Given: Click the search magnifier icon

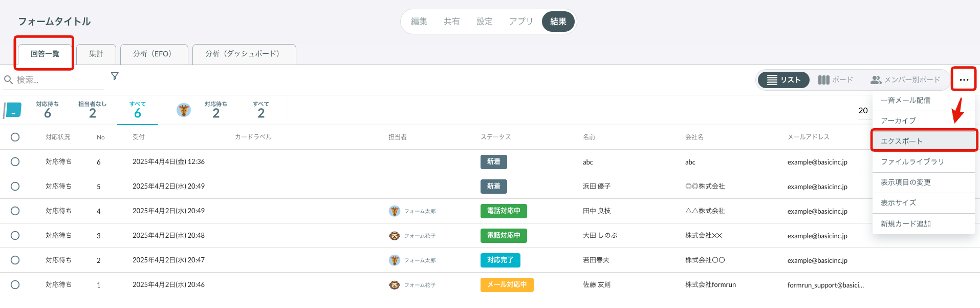Looking at the screenshot, I should pos(8,80).
